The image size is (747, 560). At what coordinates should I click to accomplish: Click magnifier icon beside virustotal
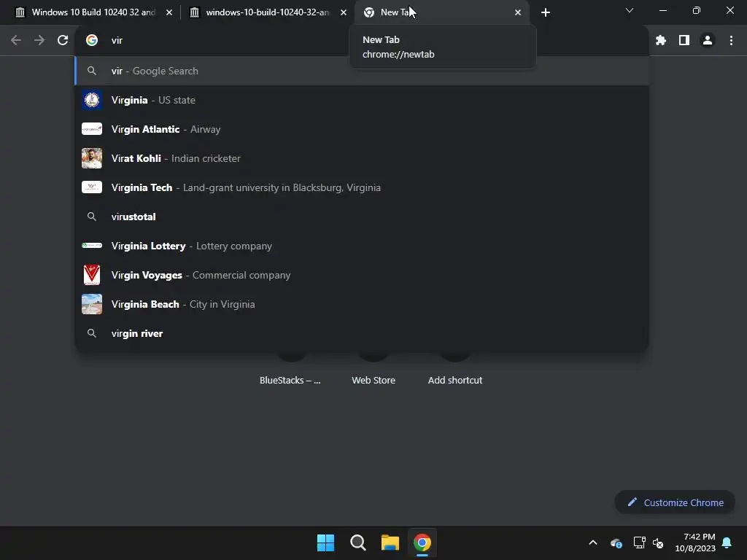(x=92, y=217)
